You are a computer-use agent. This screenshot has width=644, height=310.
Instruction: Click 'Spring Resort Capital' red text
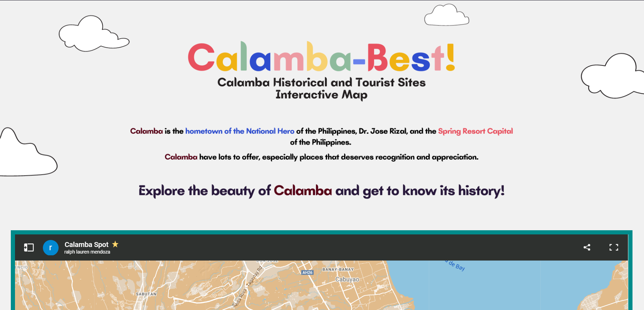[476, 131]
